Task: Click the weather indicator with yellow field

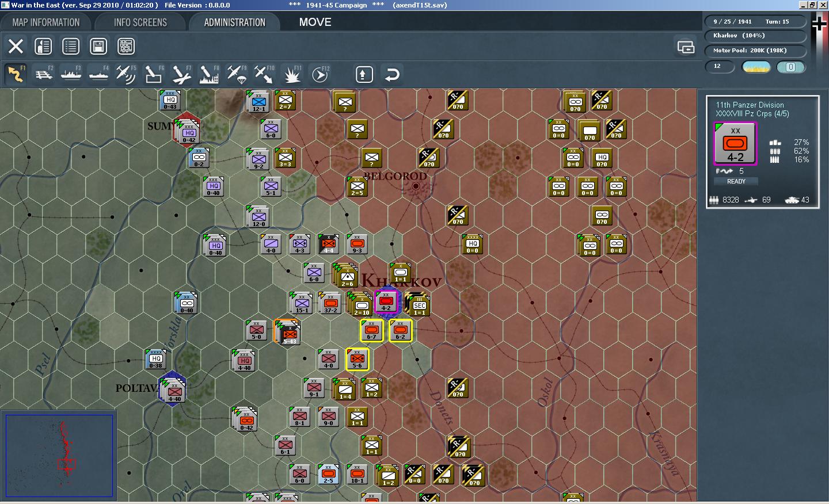Action: 756,67
